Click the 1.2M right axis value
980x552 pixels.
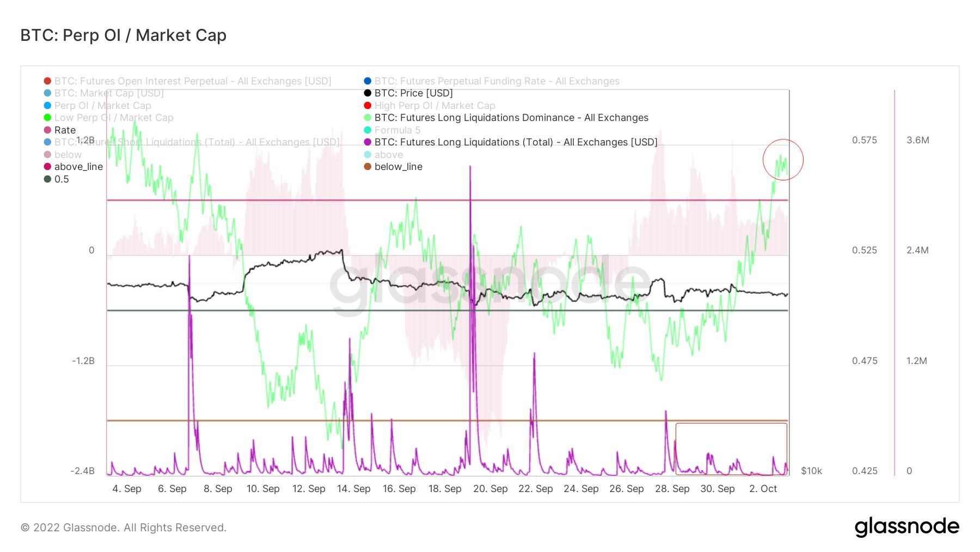point(917,361)
